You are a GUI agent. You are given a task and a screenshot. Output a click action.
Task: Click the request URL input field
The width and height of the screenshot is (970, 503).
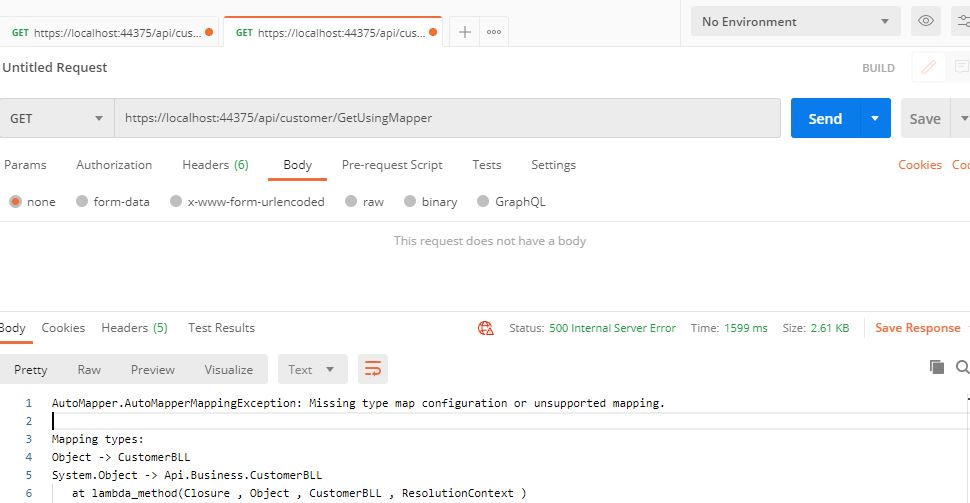(447, 118)
